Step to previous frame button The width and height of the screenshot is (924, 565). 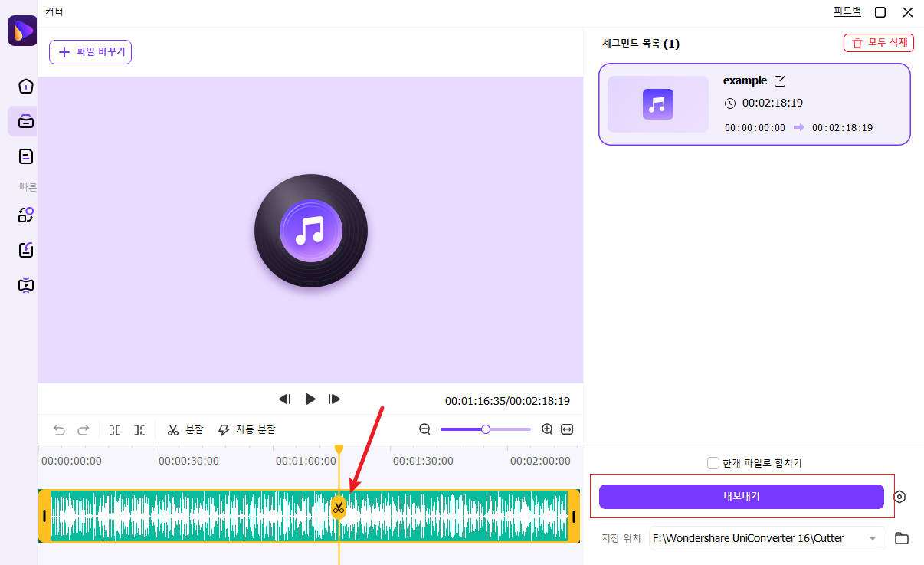[x=284, y=399]
